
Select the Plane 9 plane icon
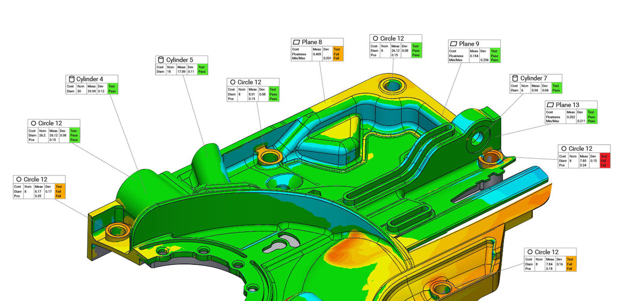tap(453, 43)
